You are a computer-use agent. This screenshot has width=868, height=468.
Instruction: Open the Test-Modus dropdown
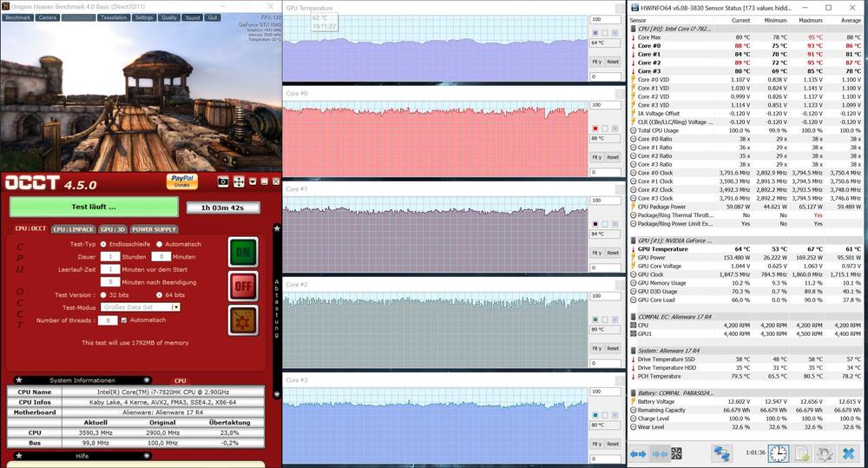coord(176,307)
